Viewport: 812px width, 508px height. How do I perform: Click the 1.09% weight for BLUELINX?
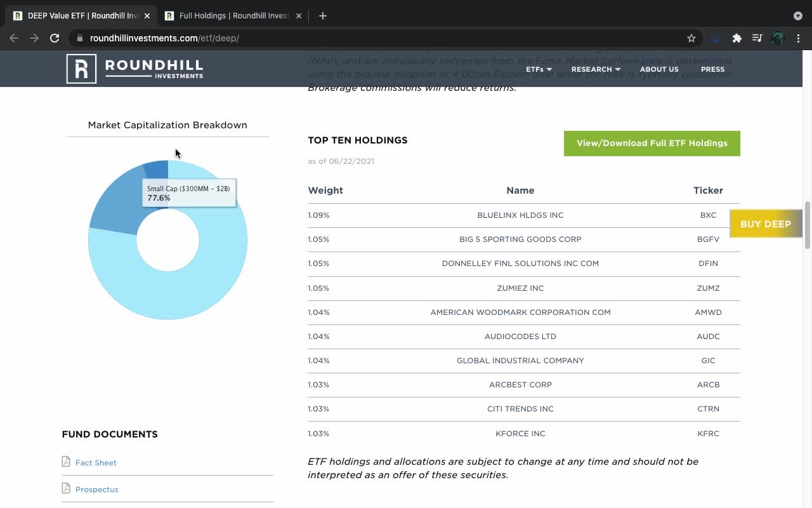pos(318,215)
